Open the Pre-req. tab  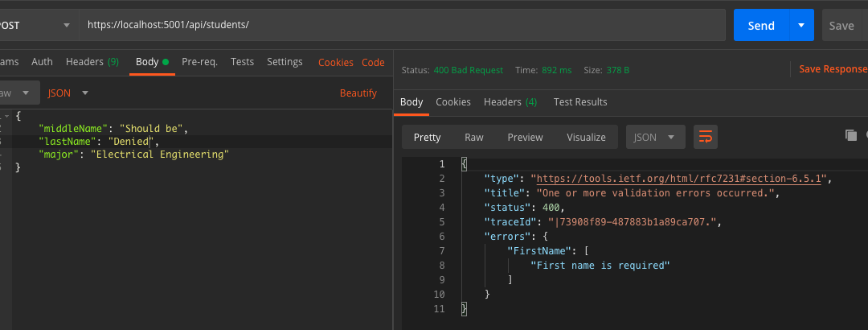pos(199,62)
